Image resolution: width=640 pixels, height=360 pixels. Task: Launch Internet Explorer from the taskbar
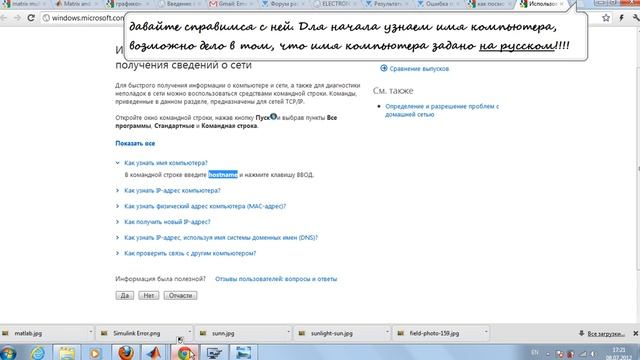point(38,353)
